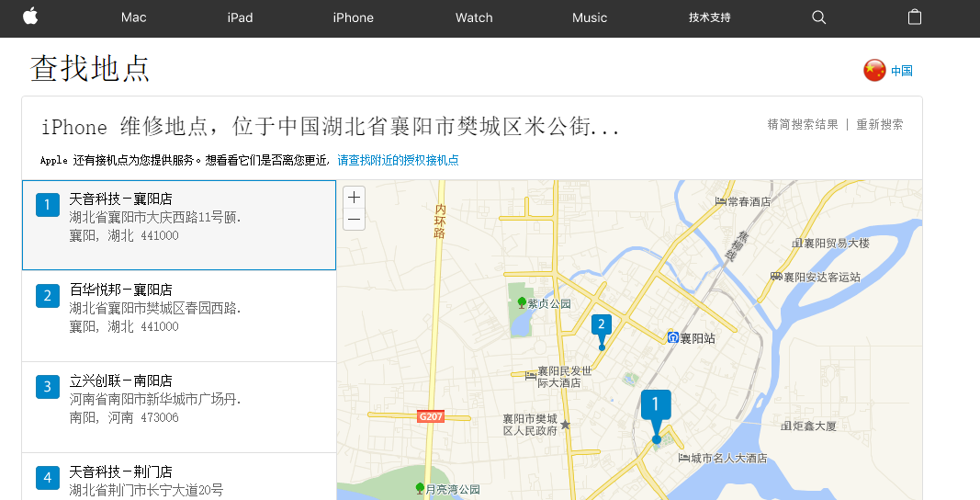
Task: Click the 中国 region link
Action: (902, 71)
